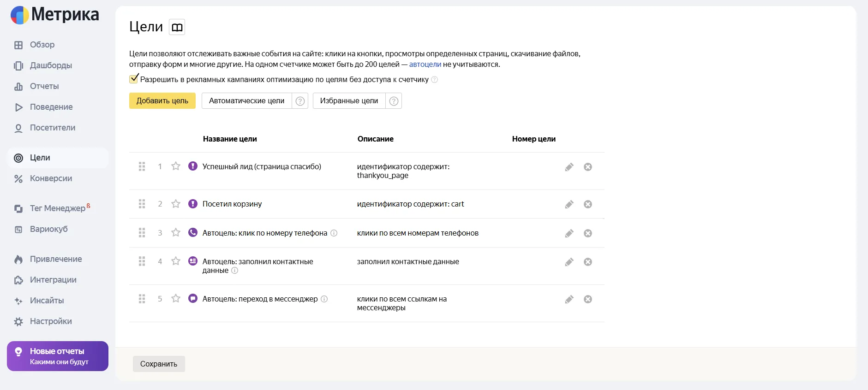Uncheck optimization without counter access checkbox

tap(134, 79)
